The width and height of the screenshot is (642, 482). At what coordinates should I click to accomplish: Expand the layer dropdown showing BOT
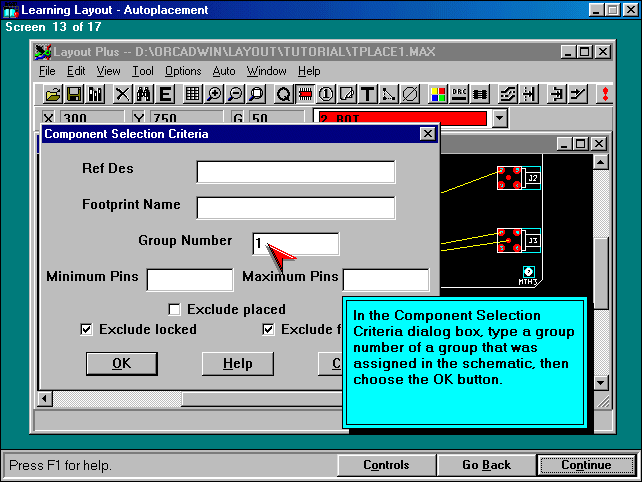[500, 119]
